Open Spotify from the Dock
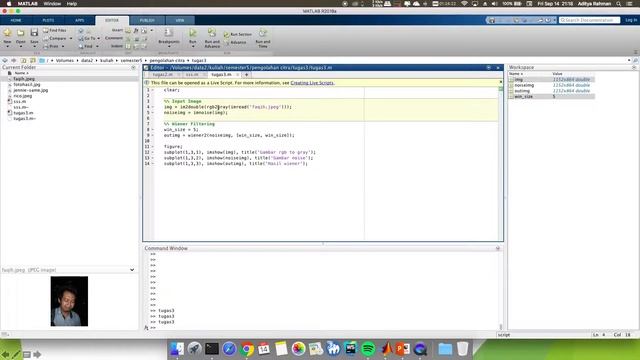 click(x=368, y=349)
